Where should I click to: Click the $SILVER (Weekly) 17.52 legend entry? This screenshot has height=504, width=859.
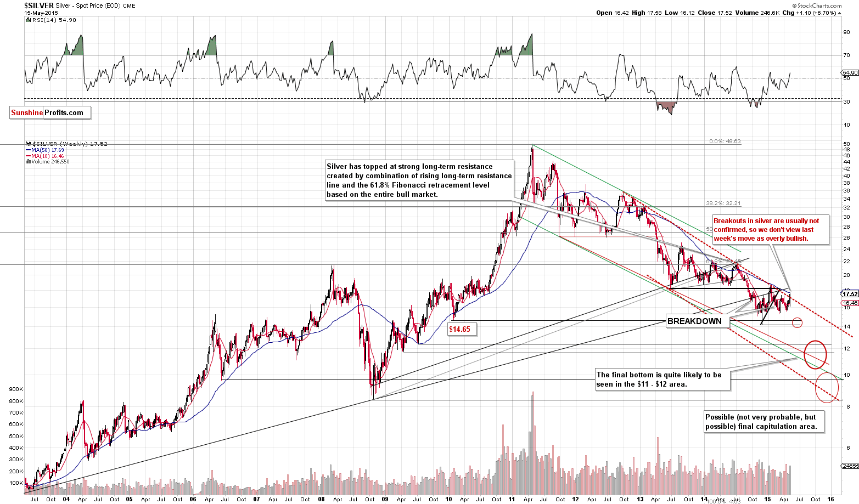pyautogui.click(x=66, y=144)
